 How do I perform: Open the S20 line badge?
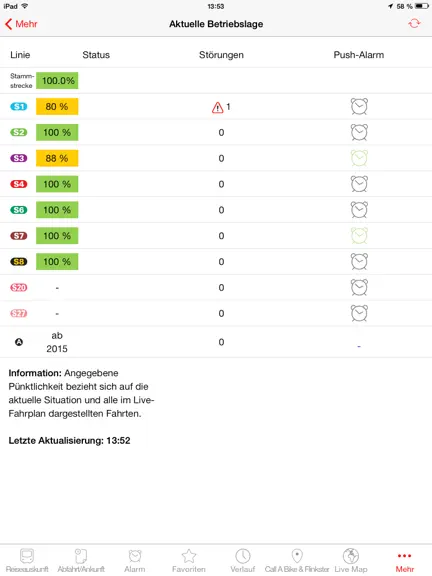[x=19, y=287]
